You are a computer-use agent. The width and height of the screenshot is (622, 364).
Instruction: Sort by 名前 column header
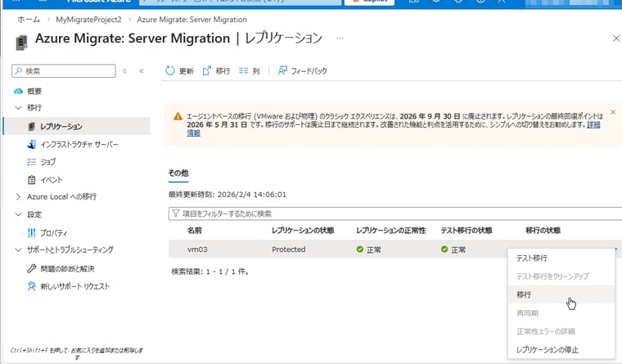pyautogui.click(x=195, y=231)
